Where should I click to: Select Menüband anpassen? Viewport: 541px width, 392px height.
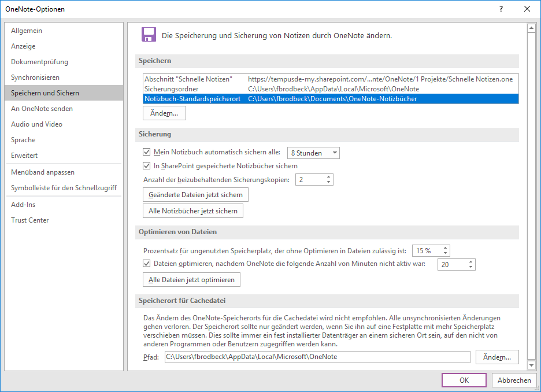[x=64, y=172]
